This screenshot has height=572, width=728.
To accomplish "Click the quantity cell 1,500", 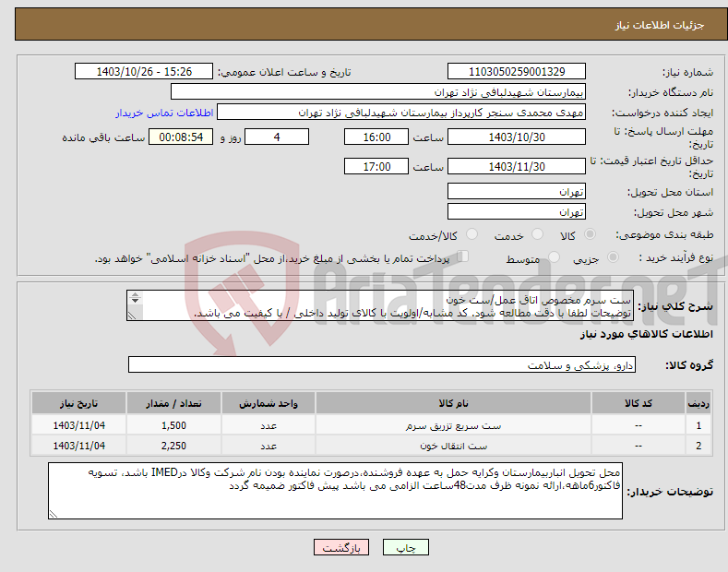I will coord(173,425).
